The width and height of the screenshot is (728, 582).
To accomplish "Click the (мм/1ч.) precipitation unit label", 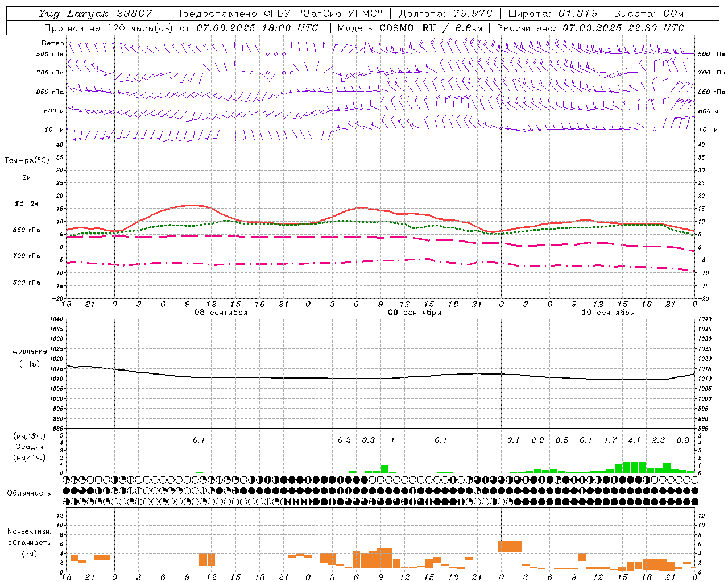I will point(30,458).
